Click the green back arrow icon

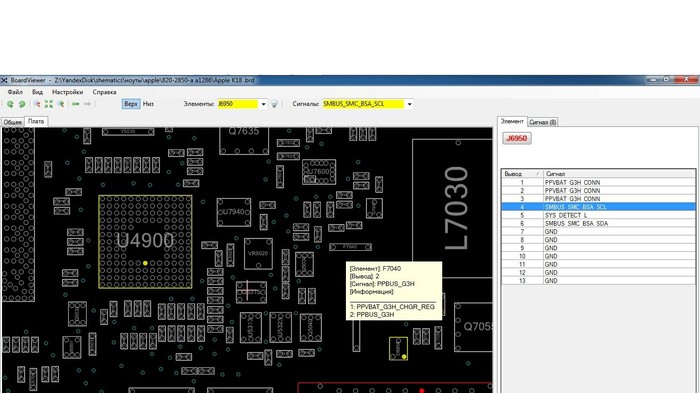(75, 104)
